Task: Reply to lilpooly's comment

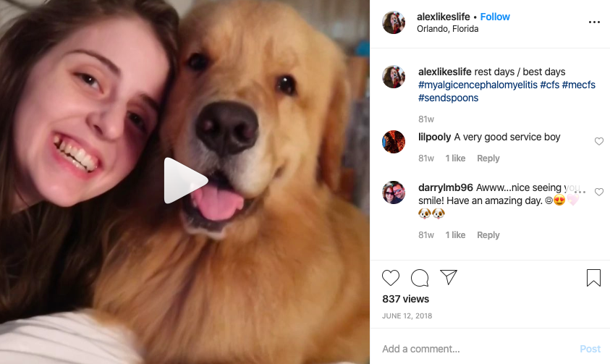Action: click(x=488, y=158)
